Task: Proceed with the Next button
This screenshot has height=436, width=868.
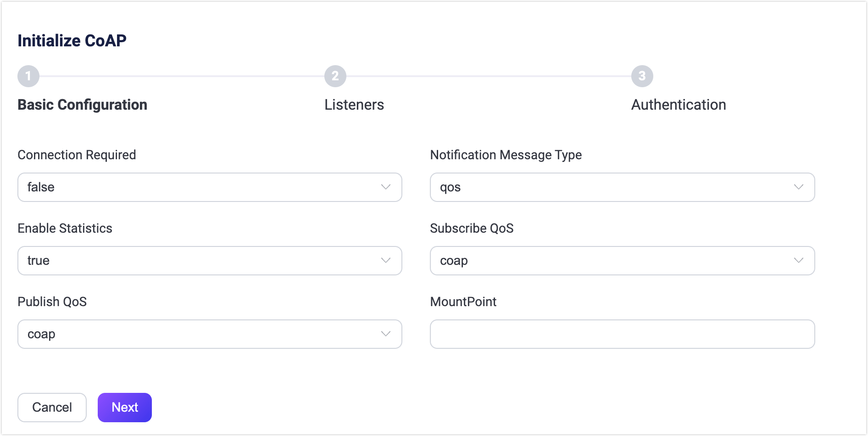Action: pos(124,408)
